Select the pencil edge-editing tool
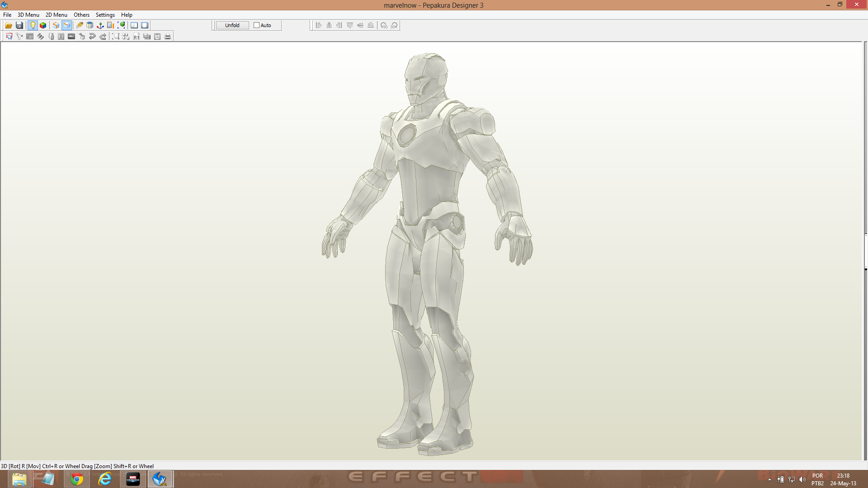This screenshot has width=868, height=488. pos(80,25)
